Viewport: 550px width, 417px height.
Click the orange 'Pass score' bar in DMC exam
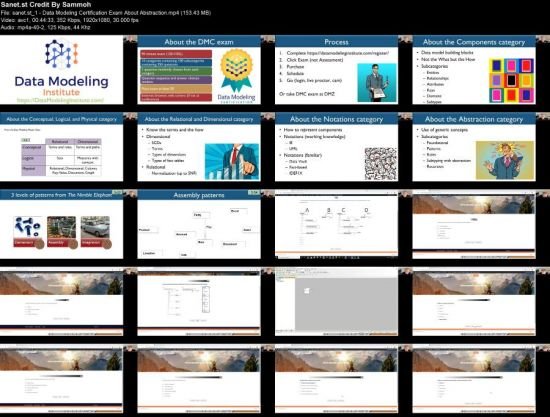point(176,89)
